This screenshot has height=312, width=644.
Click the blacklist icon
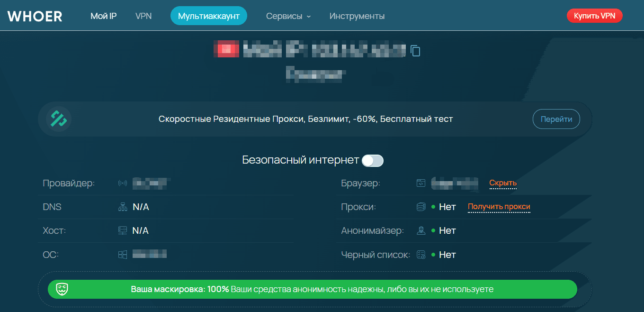pyautogui.click(x=421, y=255)
